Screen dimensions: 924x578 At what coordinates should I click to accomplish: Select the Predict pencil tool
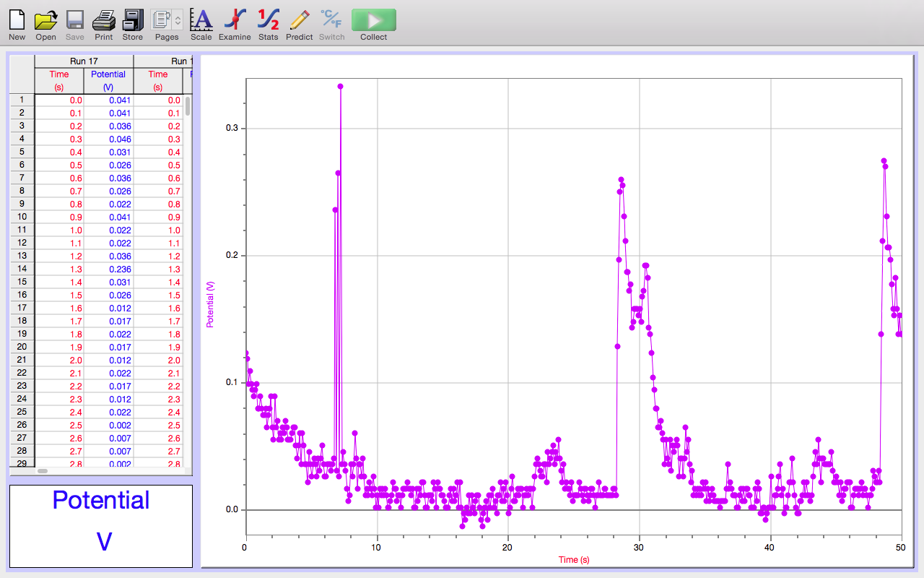pyautogui.click(x=299, y=20)
